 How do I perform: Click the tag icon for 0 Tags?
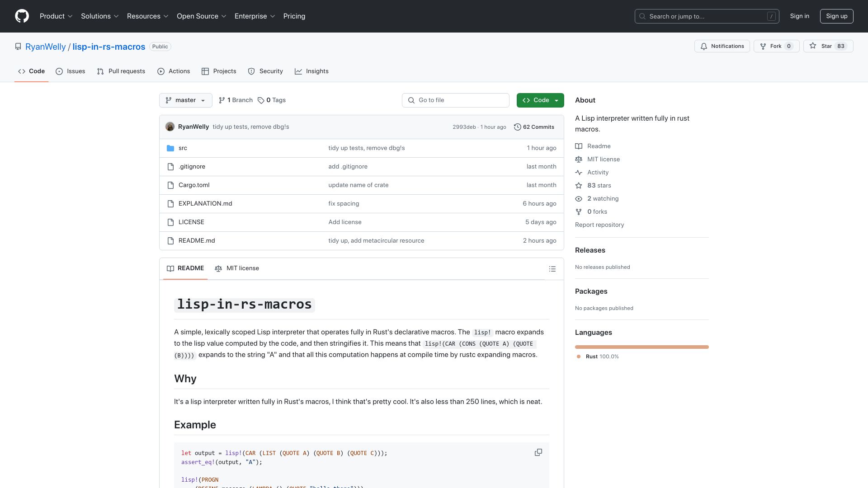click(x=261, y=100)
